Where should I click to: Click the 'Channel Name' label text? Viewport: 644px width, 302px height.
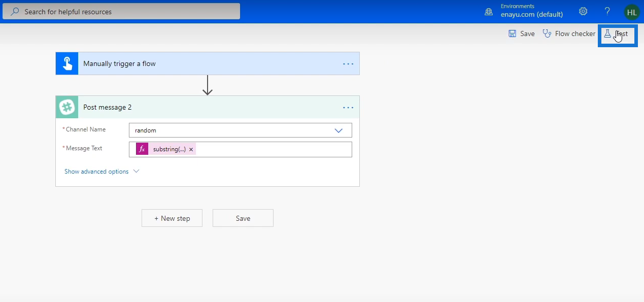(x=86, y=129)
